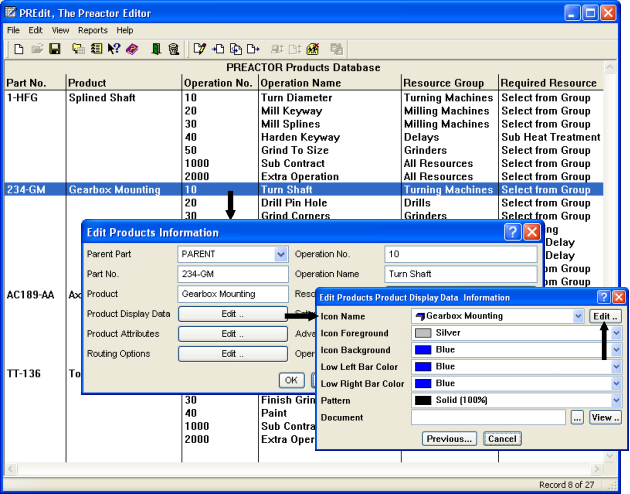Image resolution: width=630 pixels, height=494 pixels.
Task: Click the Save floppy disk icon
Action: [x=54, y=49]
